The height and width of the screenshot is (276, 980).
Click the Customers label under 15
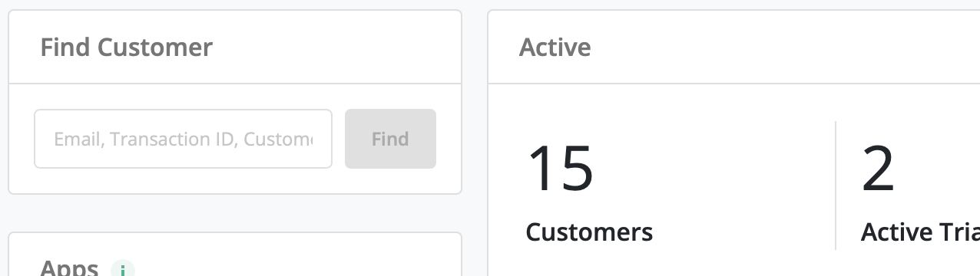click(589, 232)
